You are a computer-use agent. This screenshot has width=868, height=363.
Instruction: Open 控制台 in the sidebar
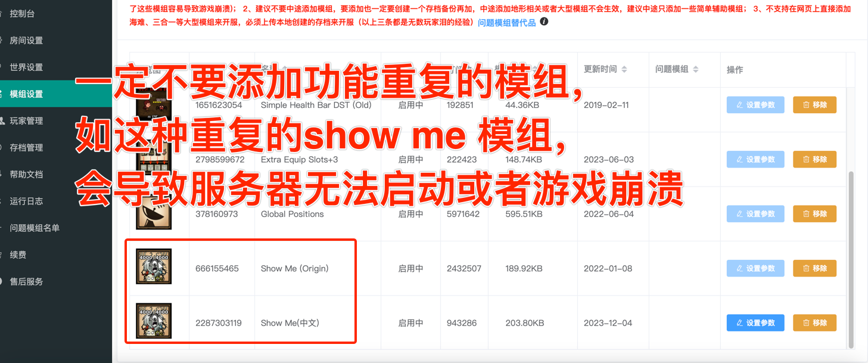coord(22,13)
